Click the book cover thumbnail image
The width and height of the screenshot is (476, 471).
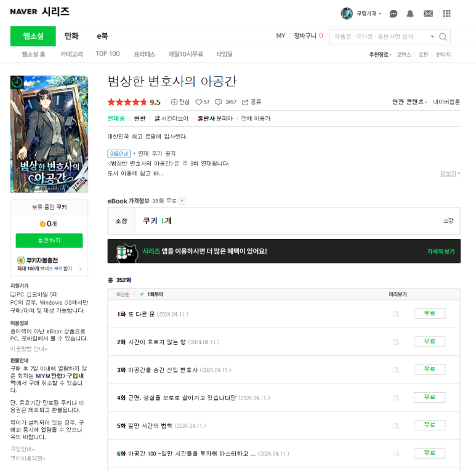pyautogui.click(x=49, y=134)
